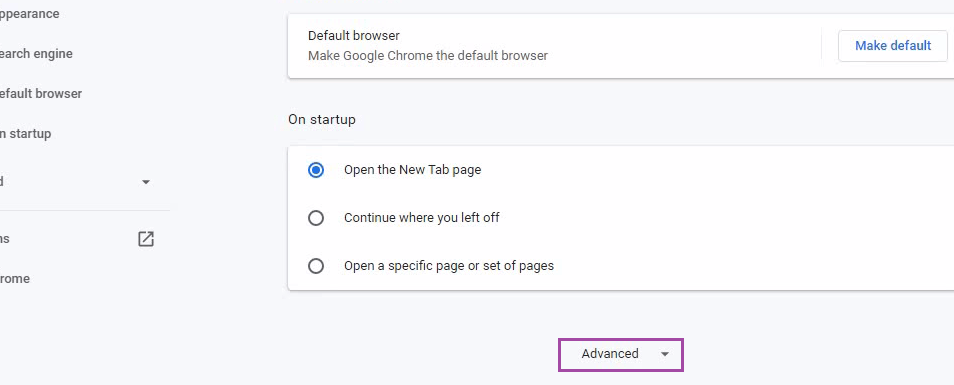Open the Appearance settings in sidebar
The height and width of the screenshot is (385, 954).
click(x=29, y=13)
